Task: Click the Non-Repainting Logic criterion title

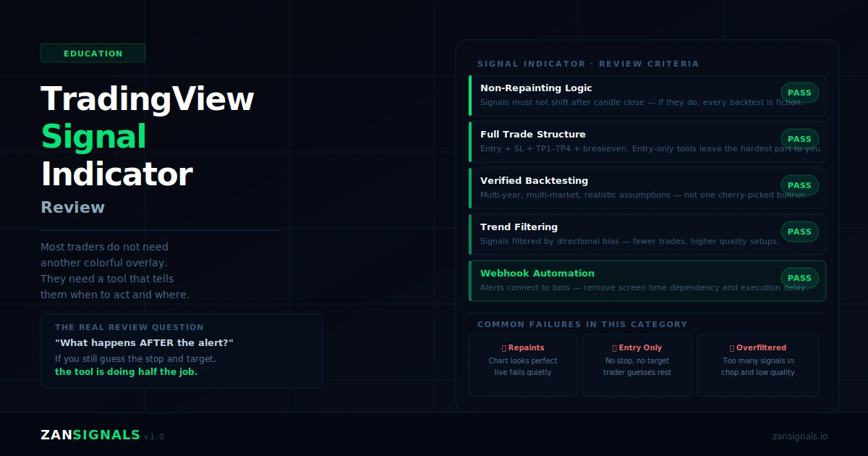Action: click(536, 88)
